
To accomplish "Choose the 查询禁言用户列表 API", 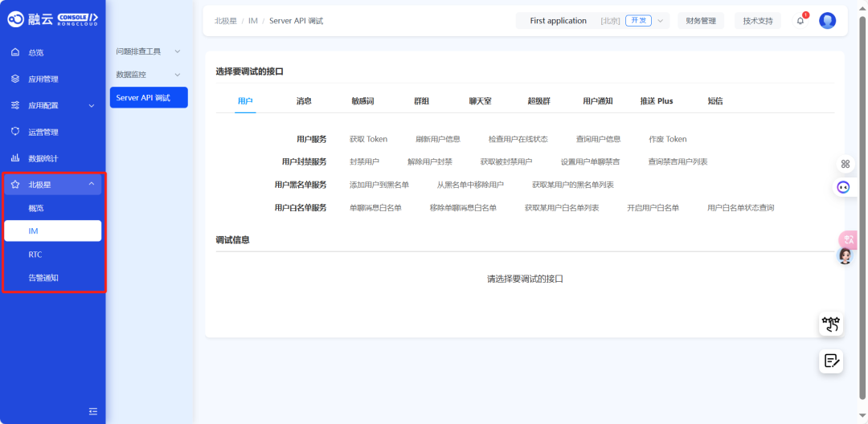I will pyautogui.click(x=678, y=162).
